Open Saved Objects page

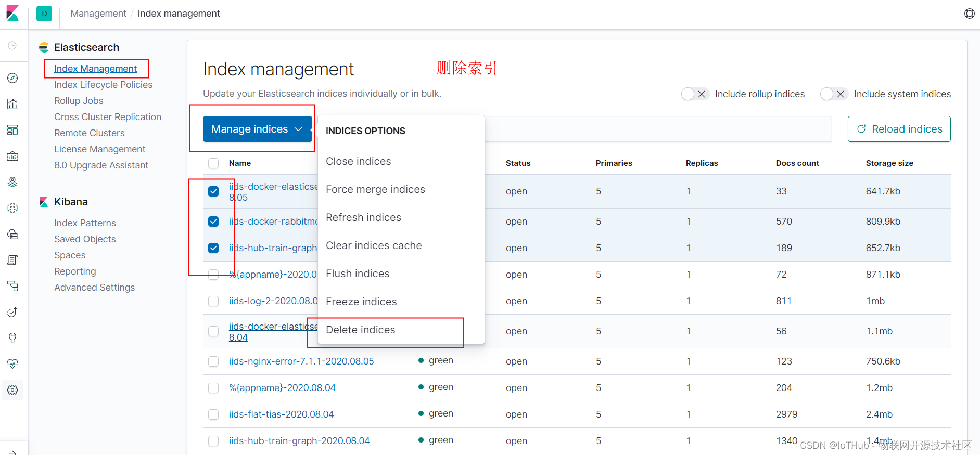[x=85, y=239]
